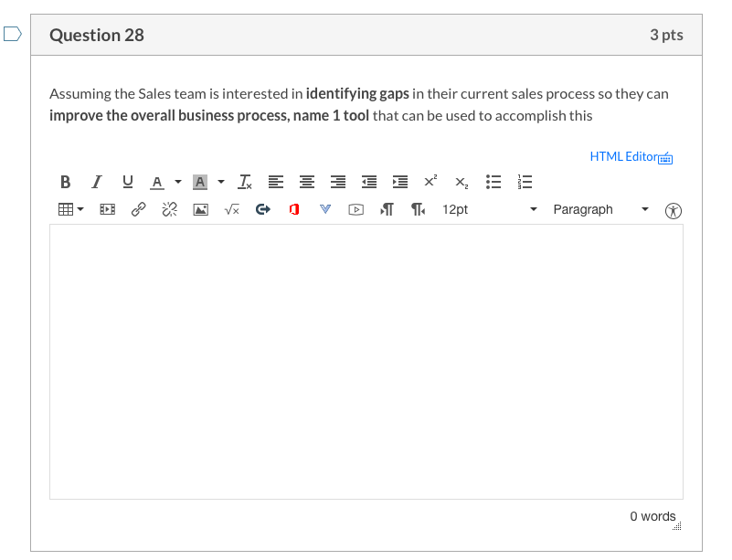This screenshot has height=560, width=732.
Task: Click the 0 words counter
Action: coord(652,516)
